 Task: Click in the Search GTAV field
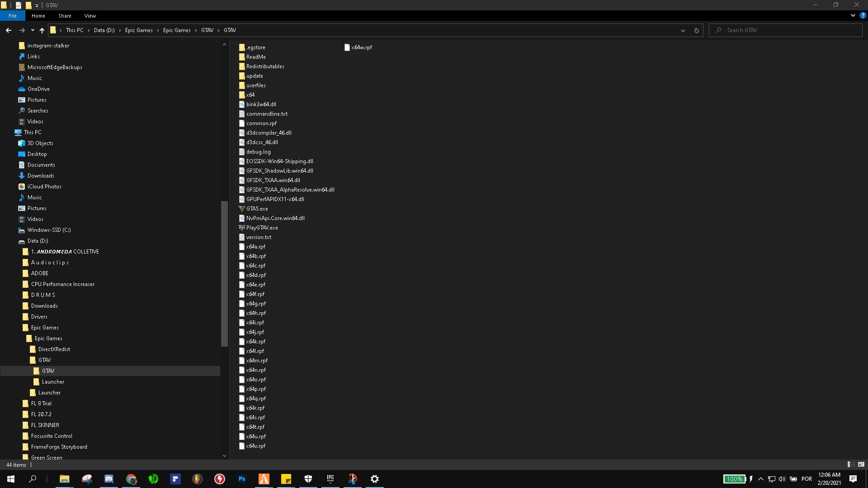(x=786, y=30)
